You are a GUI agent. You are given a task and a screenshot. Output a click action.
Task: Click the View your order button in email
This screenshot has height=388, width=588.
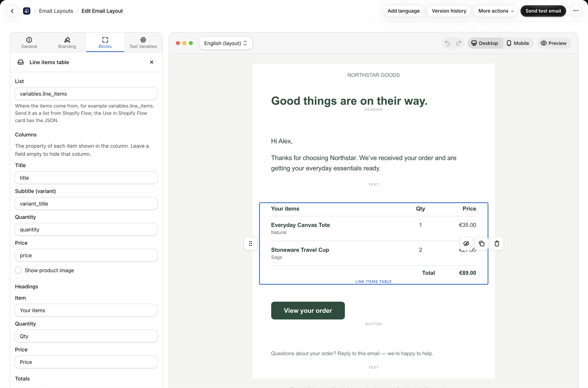pyautogui.click(x=308, y=310)
